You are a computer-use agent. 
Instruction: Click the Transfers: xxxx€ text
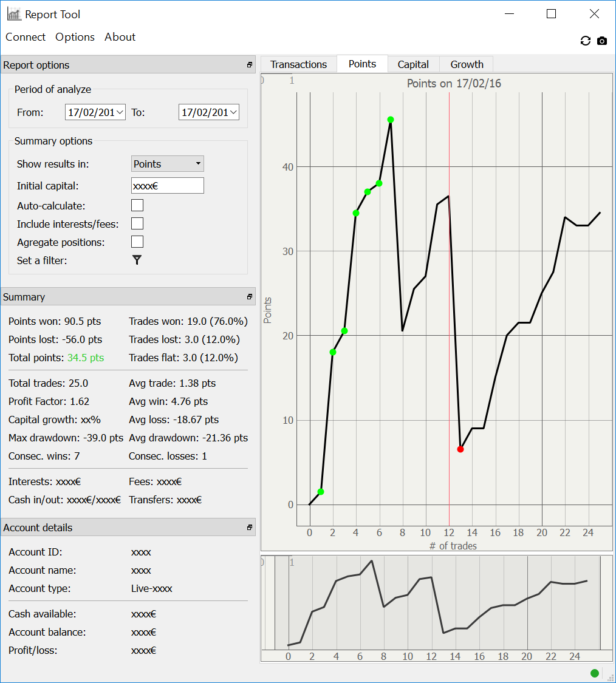165,500
